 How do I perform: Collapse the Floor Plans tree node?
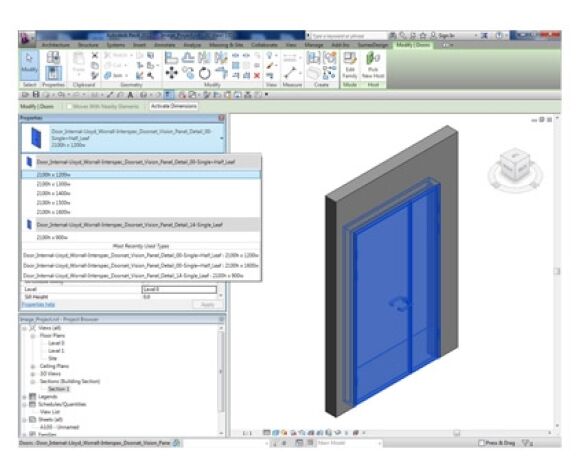click(33, 336)
